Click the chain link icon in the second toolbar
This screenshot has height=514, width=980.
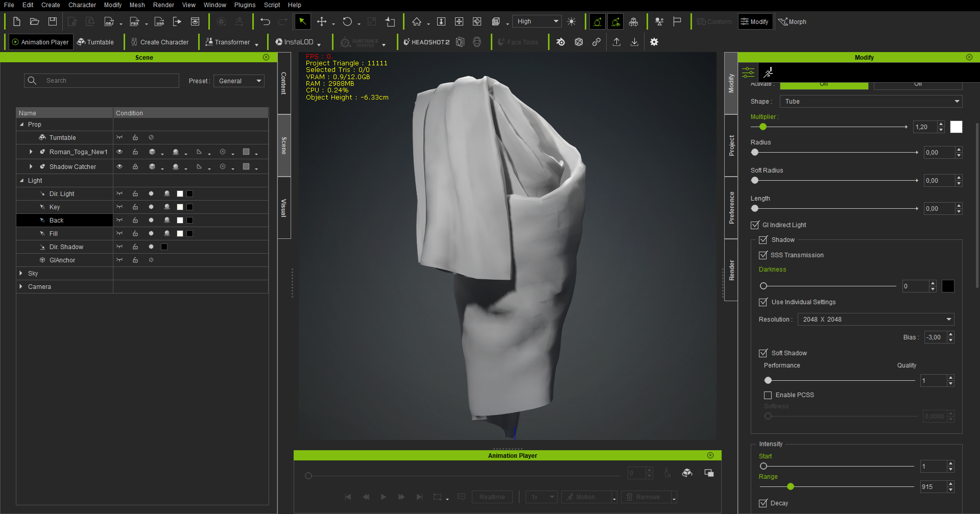(x=596, y=42)
